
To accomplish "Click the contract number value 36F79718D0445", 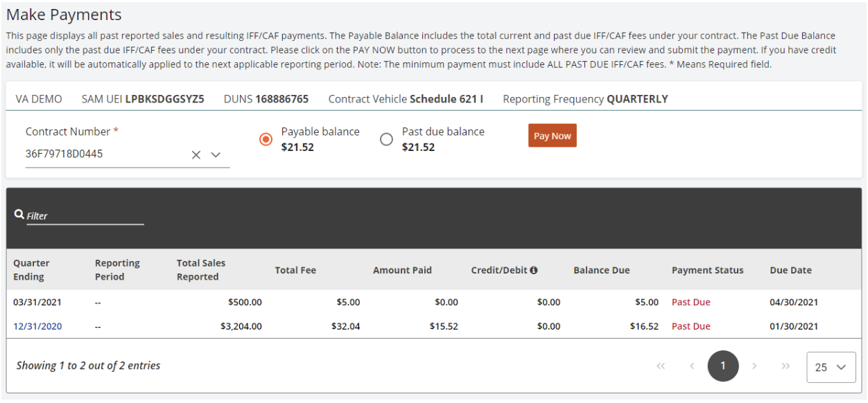I will point(64,154).
